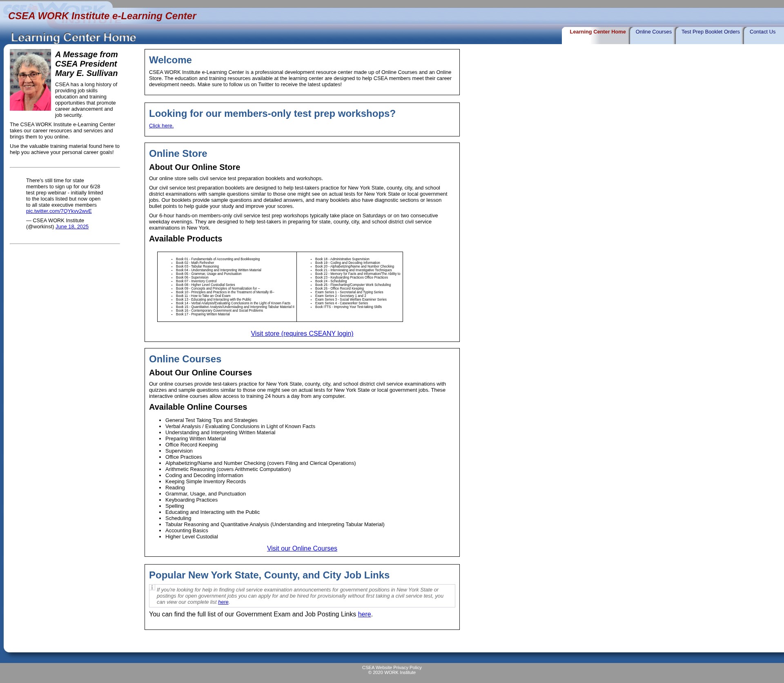This screenshot has height=683, width=784.
Task: Open the CSEA Website Privacy Policy link
Action: (392, 667)
